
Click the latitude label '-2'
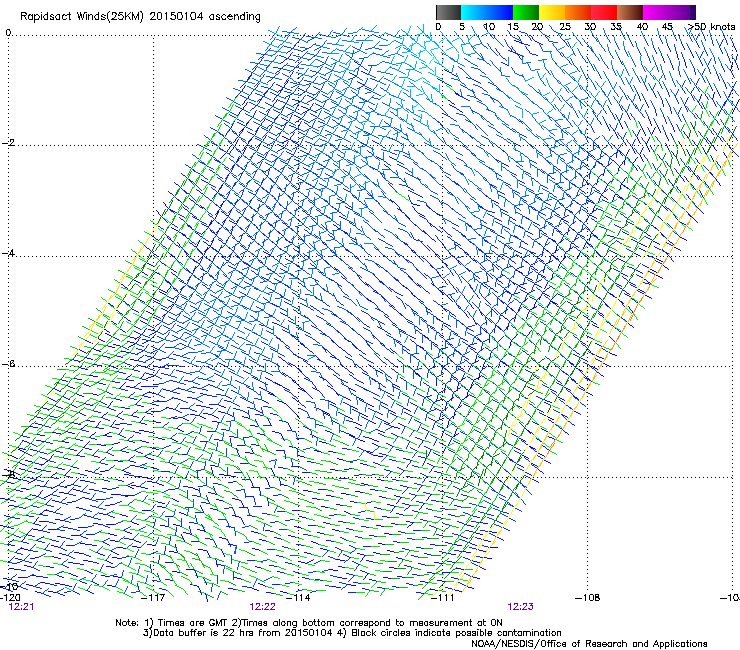click(x=8, y=143)
